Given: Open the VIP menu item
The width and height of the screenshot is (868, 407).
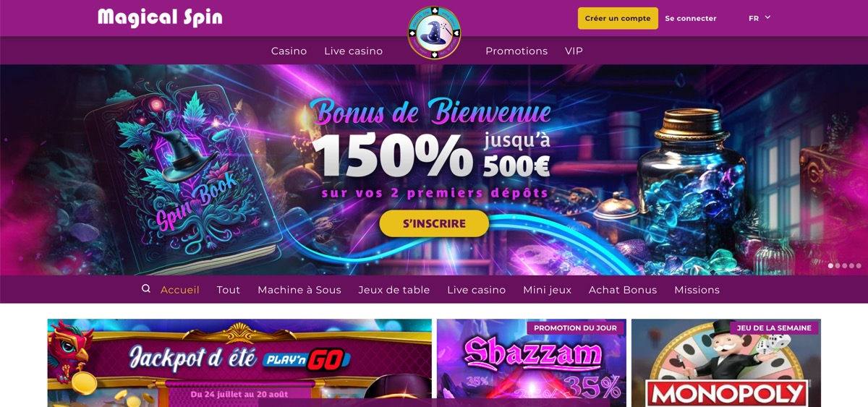Looking at the screenshot, I should tap(574, 51).
